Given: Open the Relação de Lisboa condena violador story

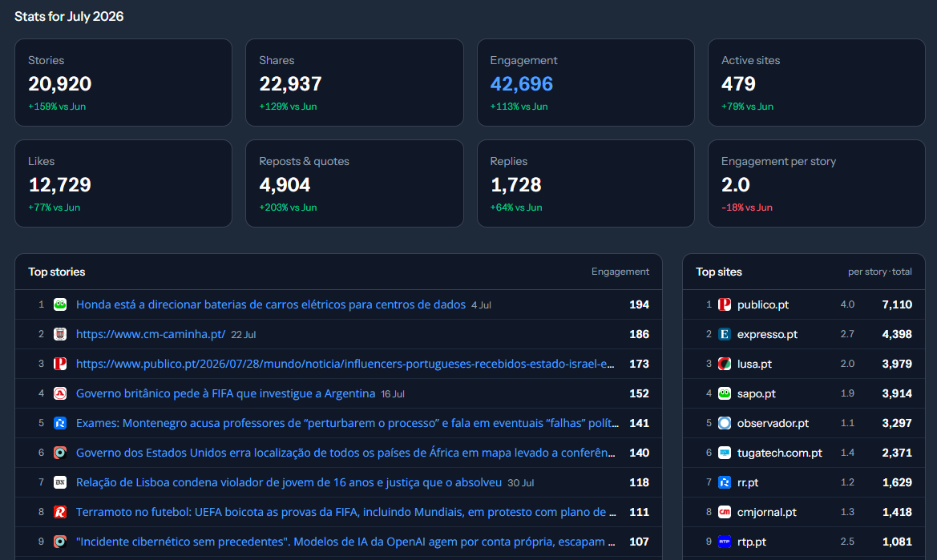Looking at the screenshot, I should 289,482.
